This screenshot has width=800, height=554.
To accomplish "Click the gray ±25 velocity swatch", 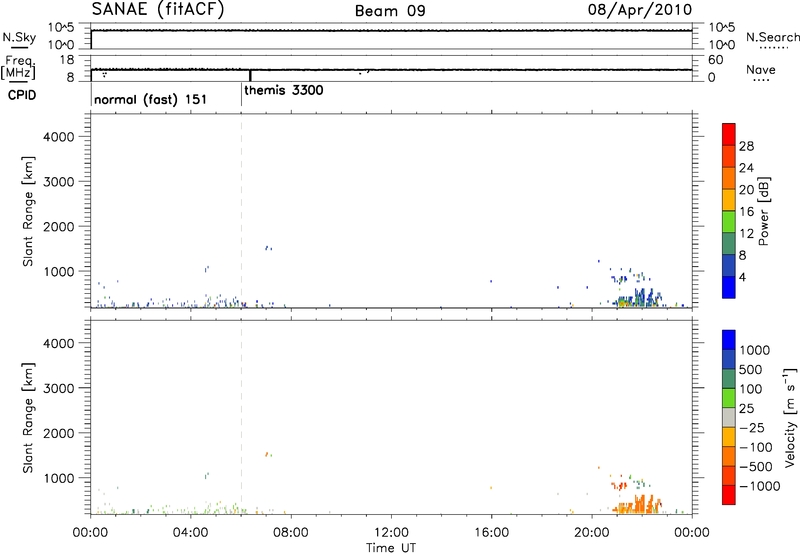I will tap(729, 417).
